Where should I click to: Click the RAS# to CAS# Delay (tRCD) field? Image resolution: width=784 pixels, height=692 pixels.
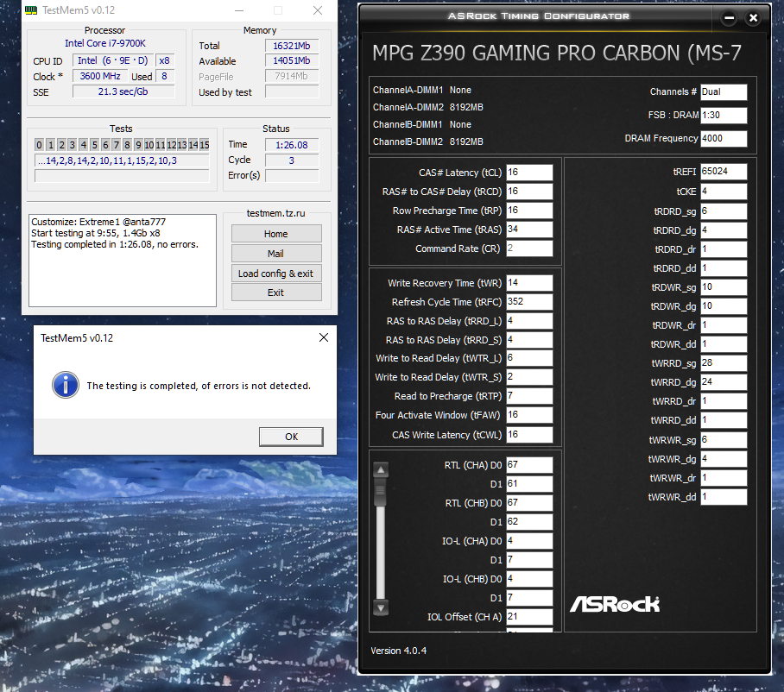coord(529,192)
